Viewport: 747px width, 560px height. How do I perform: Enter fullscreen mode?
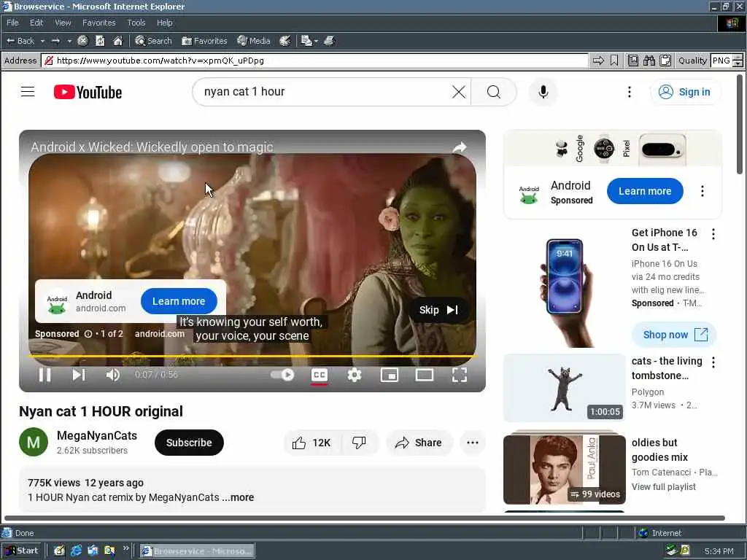click(460, 375)
